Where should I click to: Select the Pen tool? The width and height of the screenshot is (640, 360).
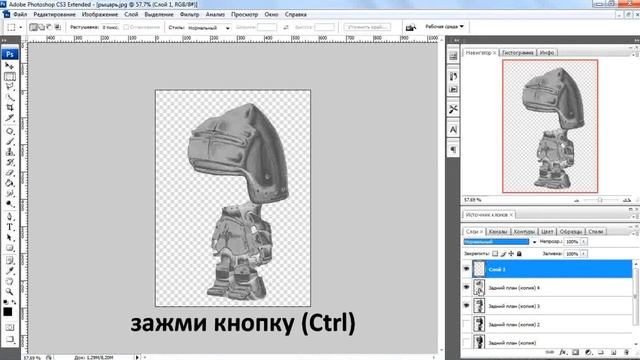[9, 217]
